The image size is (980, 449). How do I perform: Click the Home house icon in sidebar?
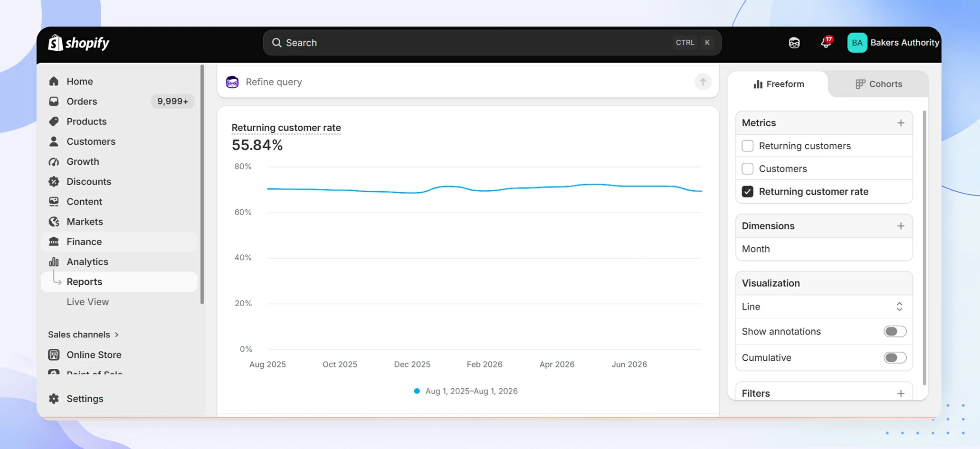pyautogui.click(x=54, y=81)
